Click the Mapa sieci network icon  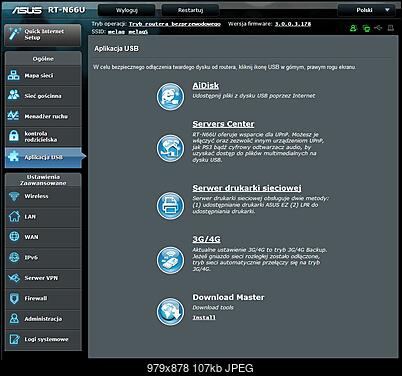click(x=14, y=75)
